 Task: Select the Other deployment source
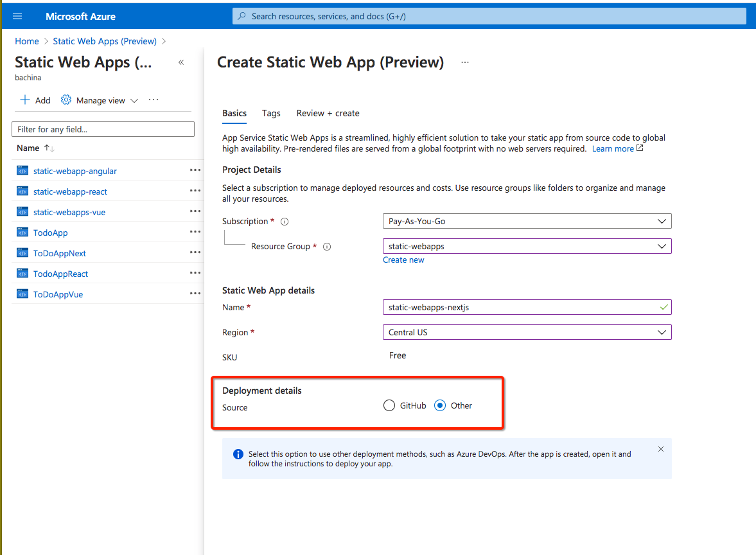439,405
